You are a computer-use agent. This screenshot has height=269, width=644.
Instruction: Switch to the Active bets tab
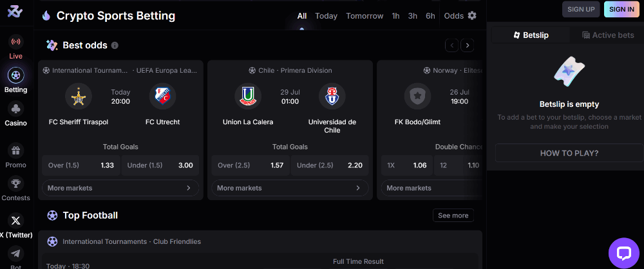[x=608, y=35]
